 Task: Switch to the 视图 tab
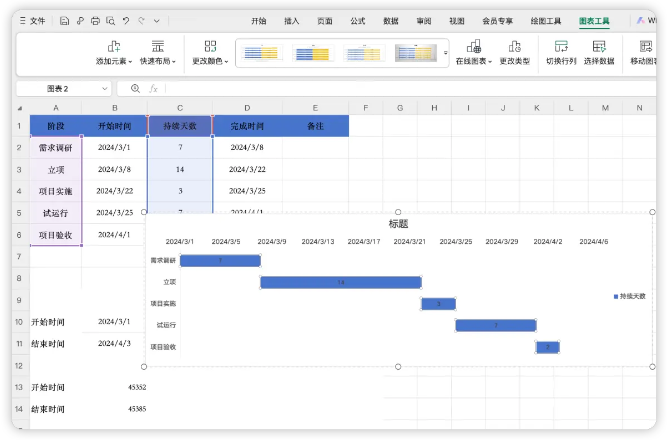[457, 21]
